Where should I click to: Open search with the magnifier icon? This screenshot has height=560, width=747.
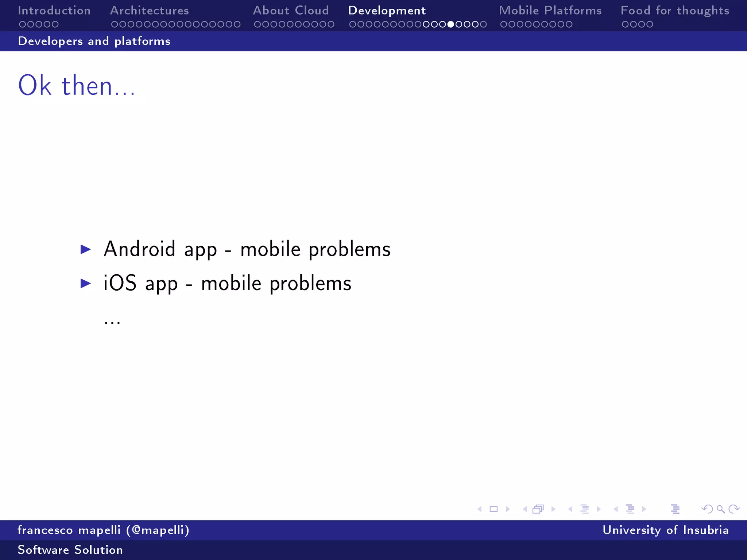721,509
